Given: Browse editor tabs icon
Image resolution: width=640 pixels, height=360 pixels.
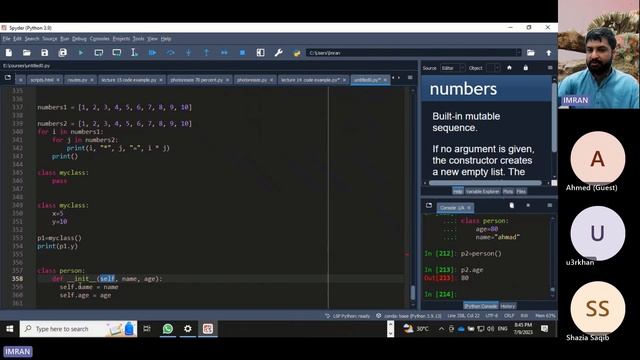Looking at the screenshot, I should click(8, 78).
